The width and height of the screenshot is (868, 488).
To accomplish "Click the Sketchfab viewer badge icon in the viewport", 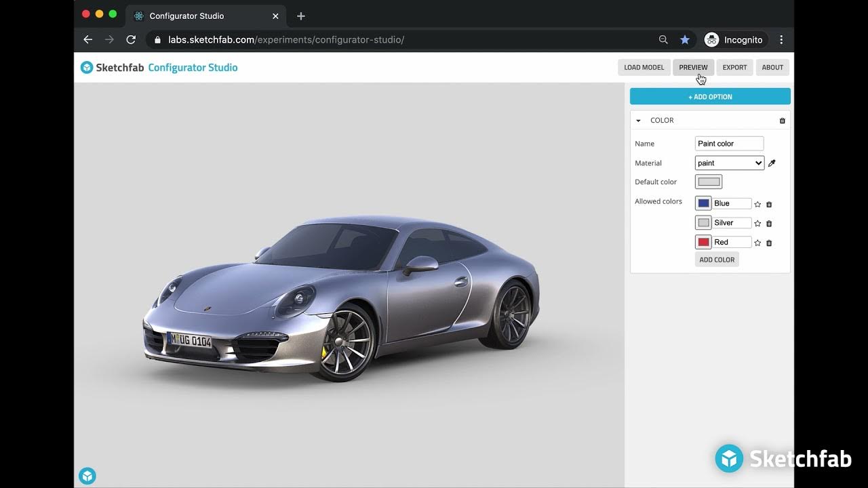I will (x=87, y=476).
